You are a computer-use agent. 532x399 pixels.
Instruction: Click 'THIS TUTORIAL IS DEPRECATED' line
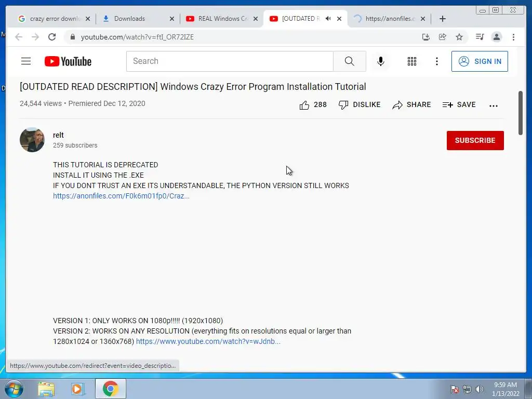105,165
